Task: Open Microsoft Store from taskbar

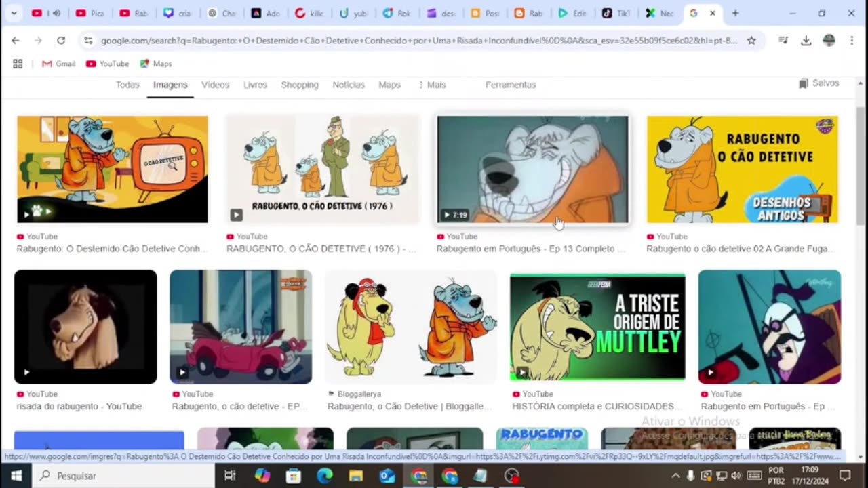Action: pyautogui.click(x=294, y=476)
